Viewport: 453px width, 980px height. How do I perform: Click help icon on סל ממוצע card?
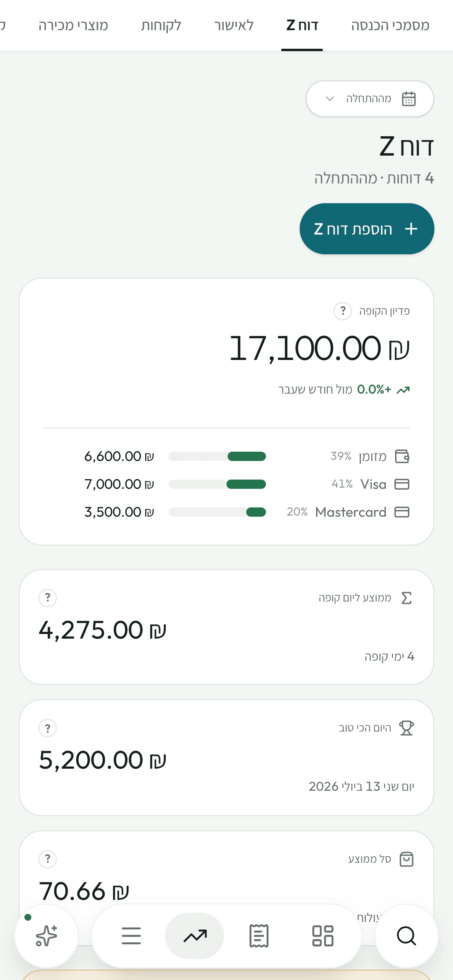coord(48,859)
